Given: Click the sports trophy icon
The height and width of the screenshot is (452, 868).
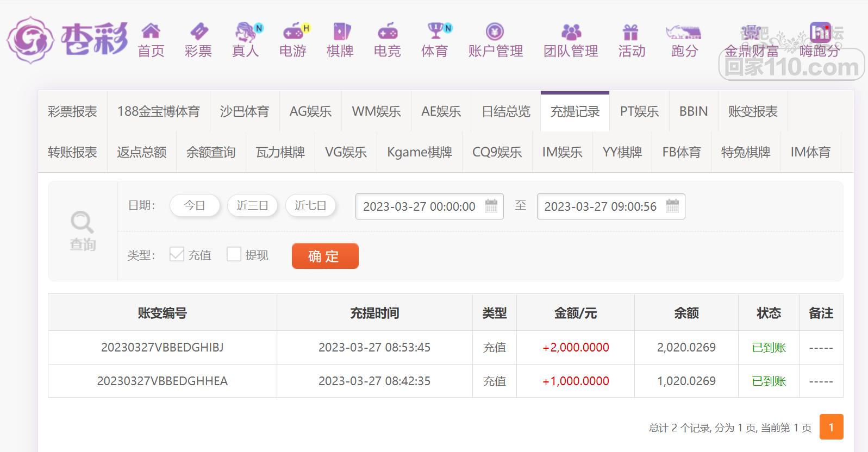Looking at the screenshot, I should click(435, 31).
